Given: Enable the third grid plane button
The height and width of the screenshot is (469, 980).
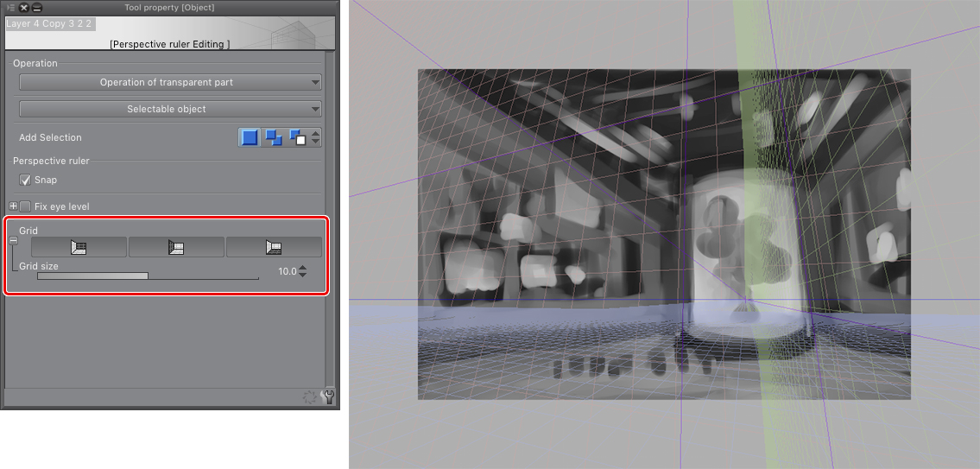Looking at the screenshot, I should click(274, 248).
